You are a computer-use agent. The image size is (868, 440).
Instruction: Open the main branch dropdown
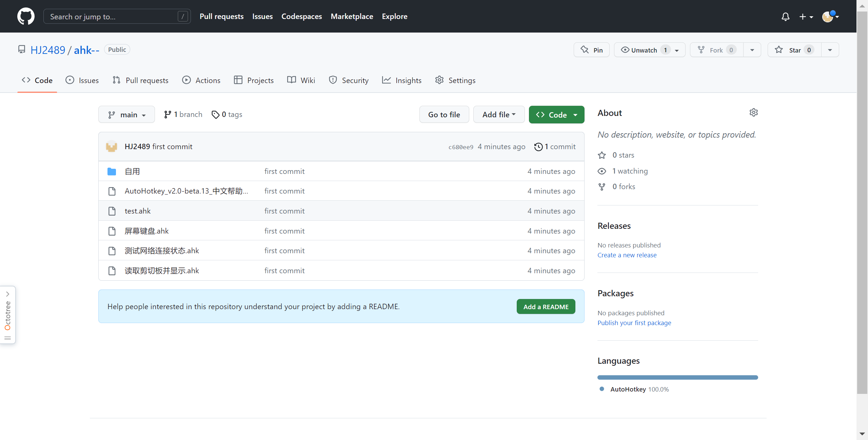click(126, 115)
